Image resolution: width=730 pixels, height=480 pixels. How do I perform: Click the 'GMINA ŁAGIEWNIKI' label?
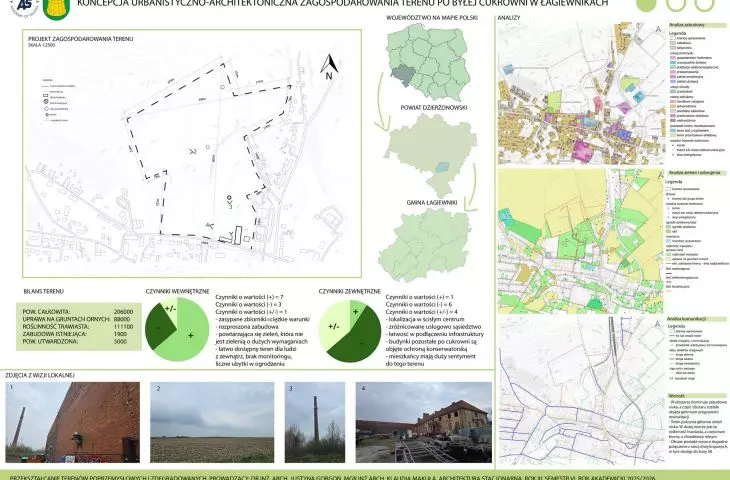[432, 203]
